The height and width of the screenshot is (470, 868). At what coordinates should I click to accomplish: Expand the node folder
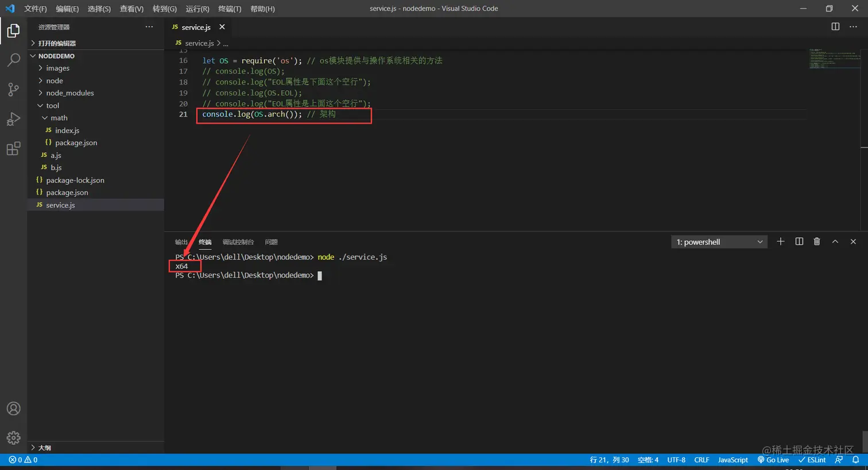pos(96,81)
